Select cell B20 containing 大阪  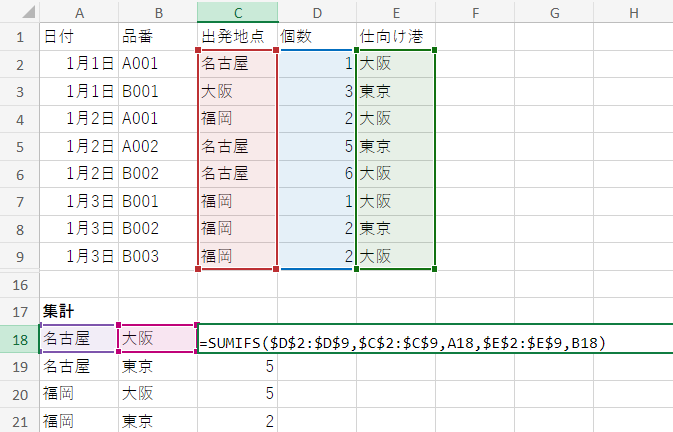point(158,394)
